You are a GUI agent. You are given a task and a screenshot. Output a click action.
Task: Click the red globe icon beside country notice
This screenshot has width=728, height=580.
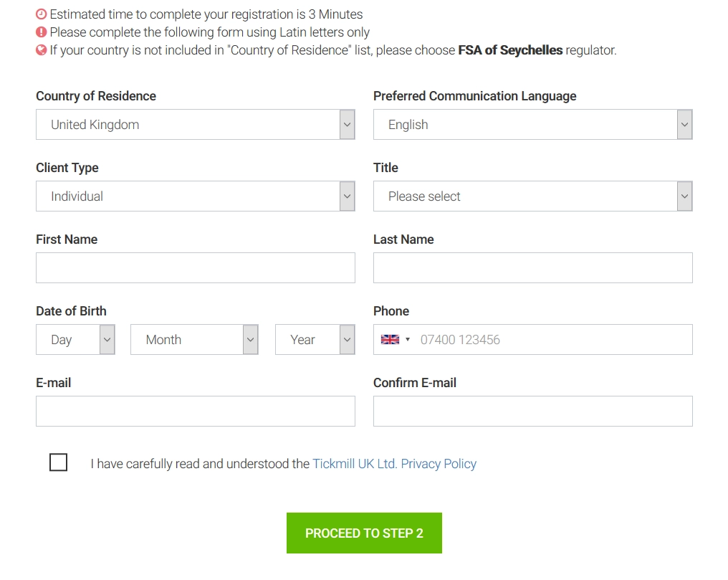click(40, 50)
